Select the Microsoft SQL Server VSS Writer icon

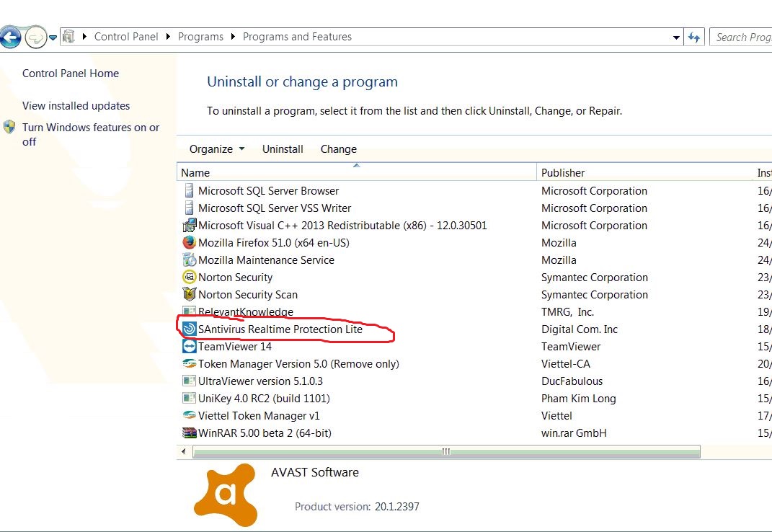(x=189, y=208)
